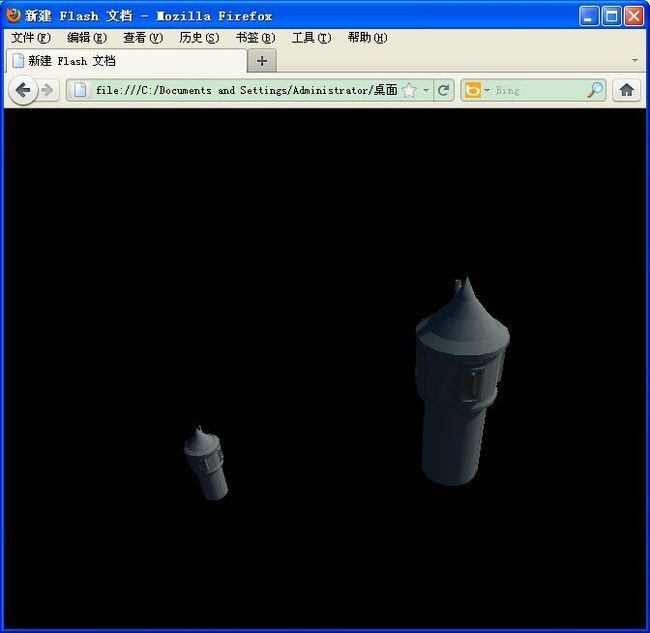Click the reload page icon
The image size is (650, 633).
click(443, 90)
